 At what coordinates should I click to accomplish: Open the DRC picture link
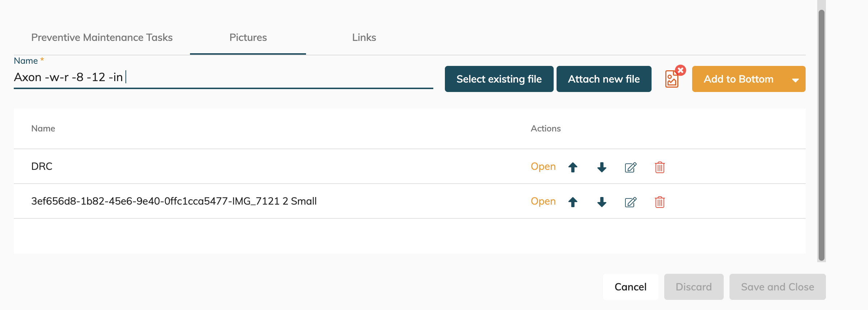543,167
